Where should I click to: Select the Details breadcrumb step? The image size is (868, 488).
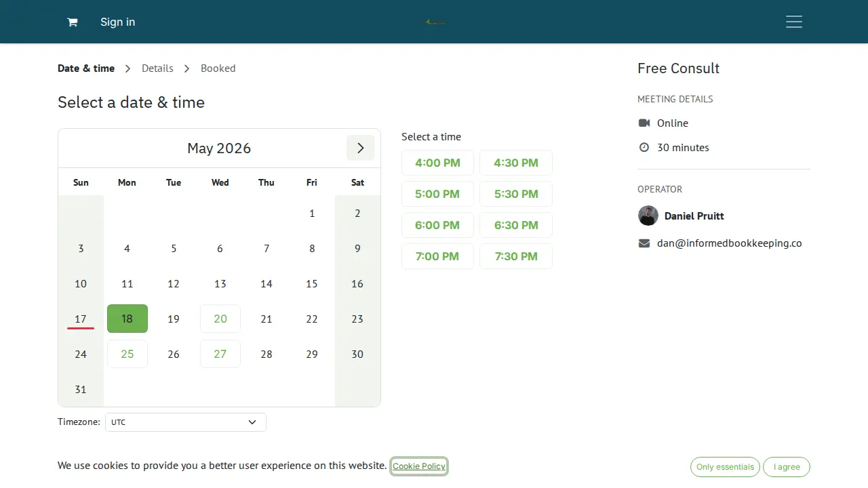(157, 68)
